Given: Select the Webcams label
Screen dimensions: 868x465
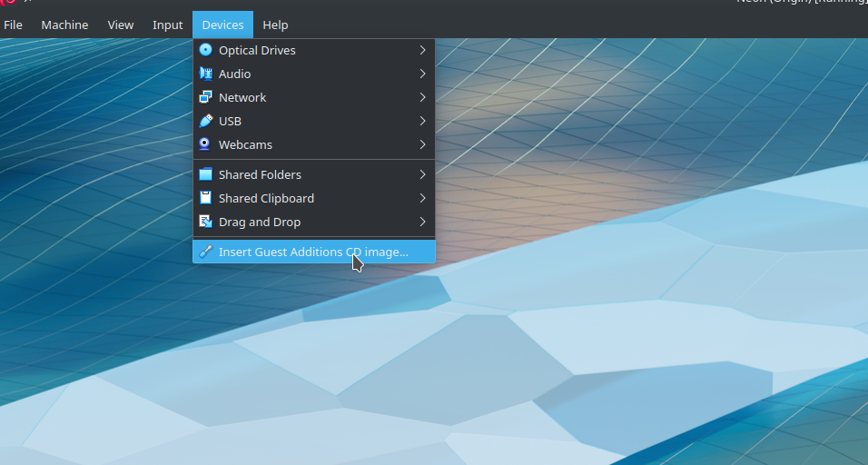Looking at the screenshot, I should pos(245,145).
